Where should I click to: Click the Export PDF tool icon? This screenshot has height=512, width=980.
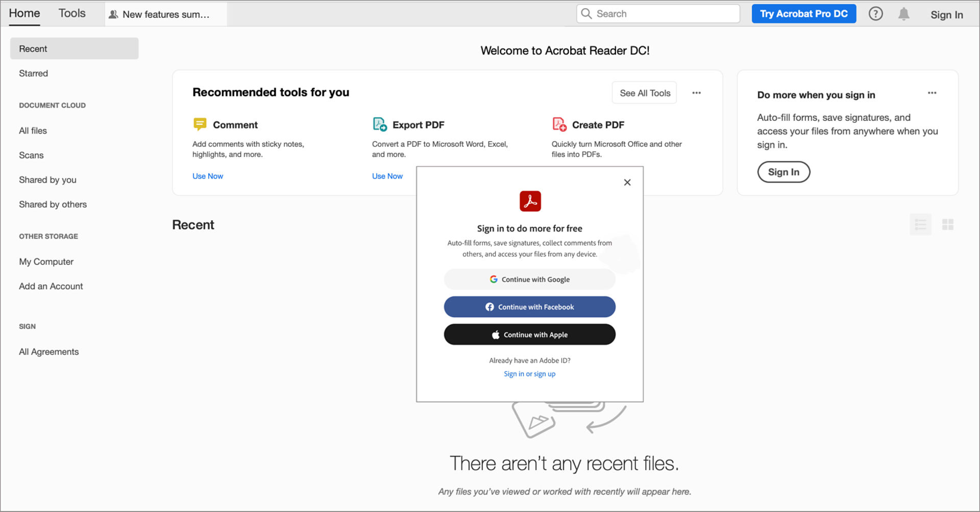click(x=379, y=124)
